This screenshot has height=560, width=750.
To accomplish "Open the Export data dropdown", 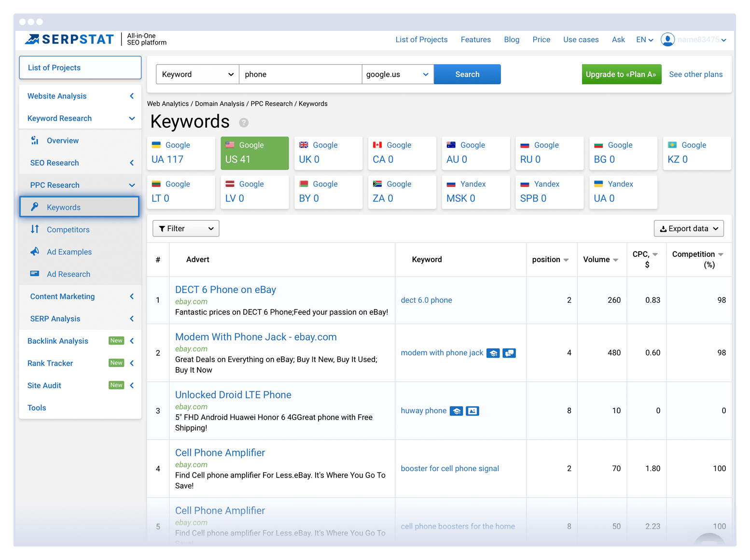I will tap(689, 228).
